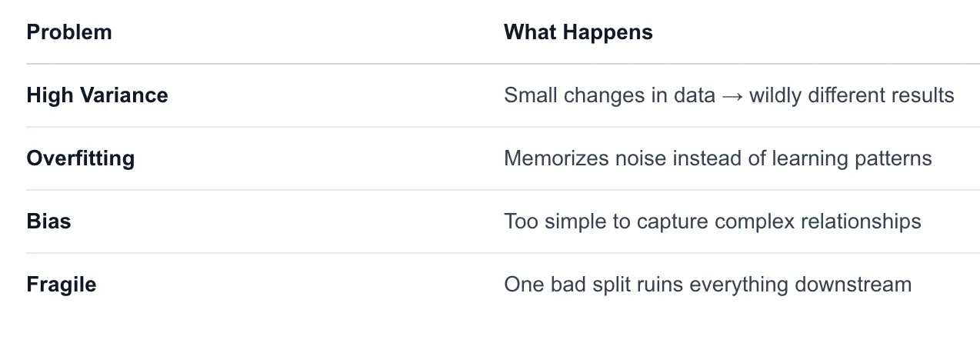Select the "Bias" row label
This screenshot has width=980, height=343.
(x=48, y=221)
